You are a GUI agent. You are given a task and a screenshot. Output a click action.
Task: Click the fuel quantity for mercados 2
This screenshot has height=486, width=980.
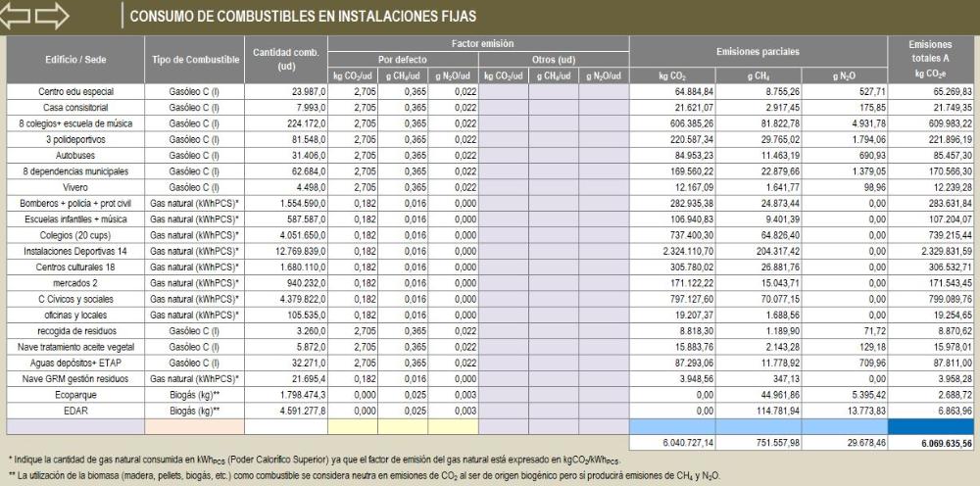point(286,282)
